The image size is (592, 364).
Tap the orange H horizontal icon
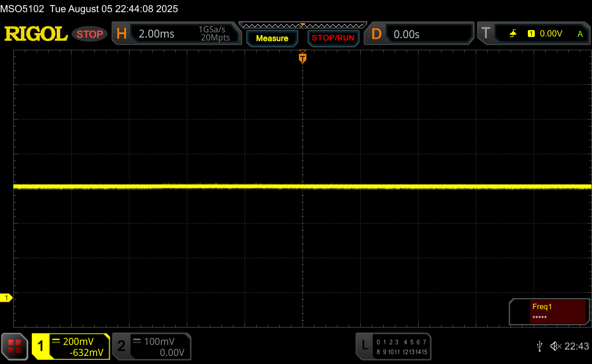click(121, 34)
